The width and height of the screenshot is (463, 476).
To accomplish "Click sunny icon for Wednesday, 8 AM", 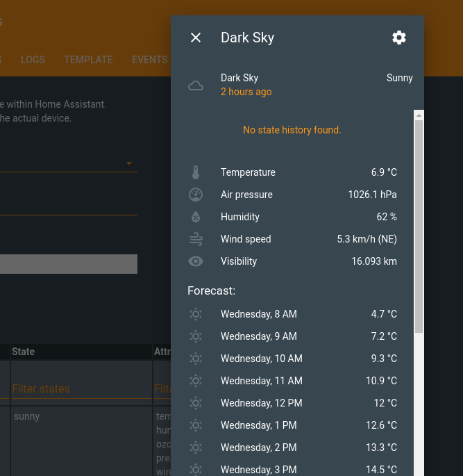I will [x=196, y=314].
